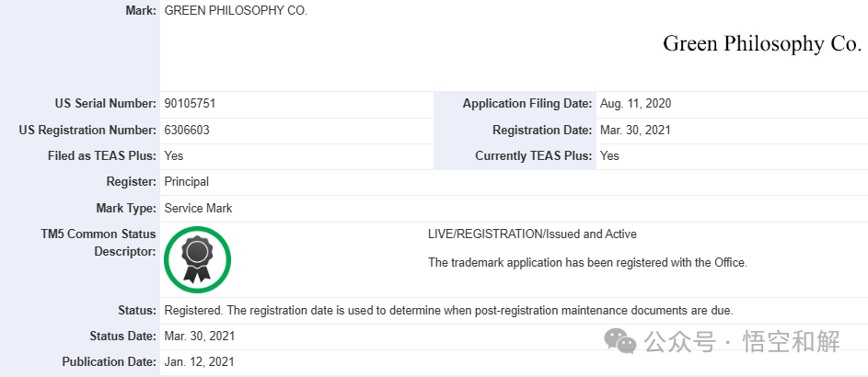868x377 pixels.
Task: Click the Chinese watermark text beside the WeChat logo
Action: coord(743,343)
